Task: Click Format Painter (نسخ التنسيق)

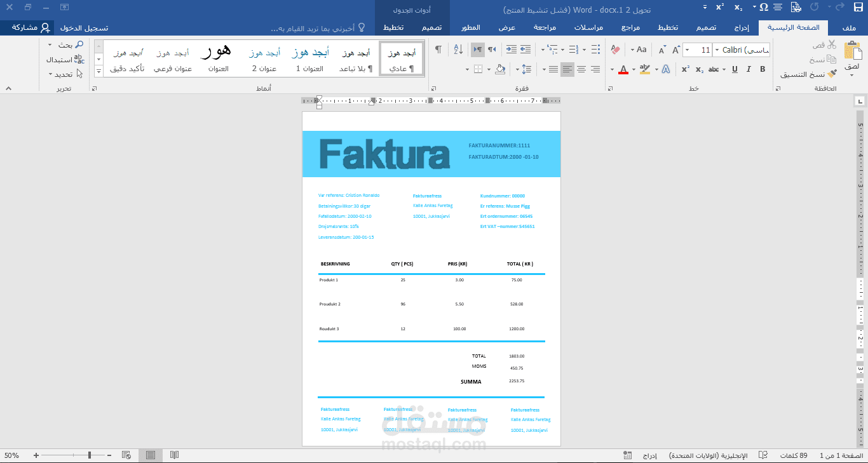Action: 809,74
